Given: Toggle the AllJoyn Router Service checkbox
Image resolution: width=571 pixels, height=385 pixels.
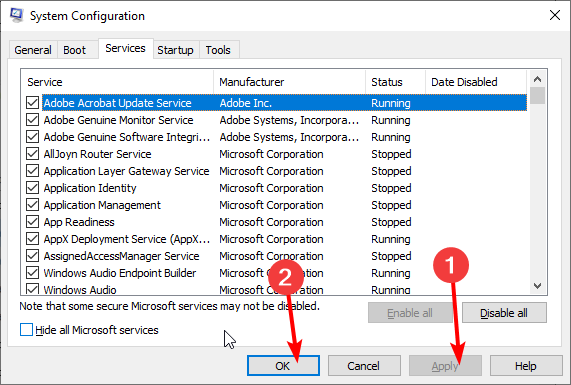Looking at the screenshot, I should click(x=32, y=154).
